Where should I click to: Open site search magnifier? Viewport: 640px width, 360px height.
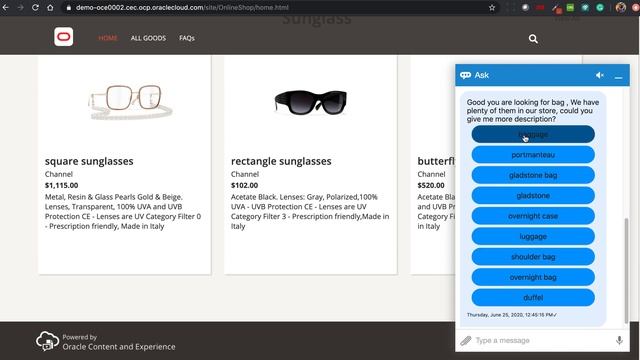[533, 39]
